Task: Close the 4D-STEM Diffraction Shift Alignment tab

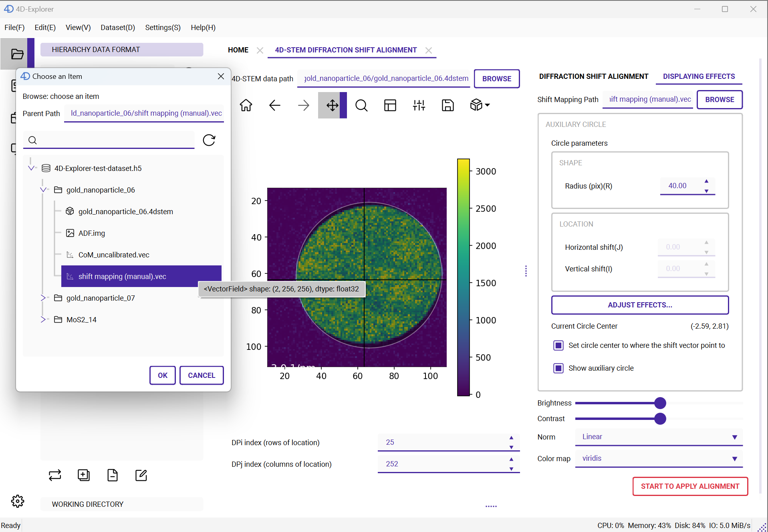Action: (429, 50)
